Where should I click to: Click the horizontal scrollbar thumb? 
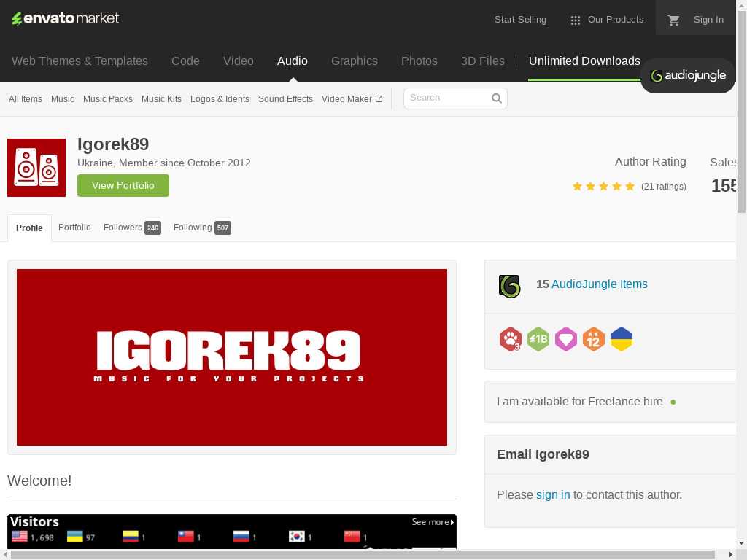point(363,555)
